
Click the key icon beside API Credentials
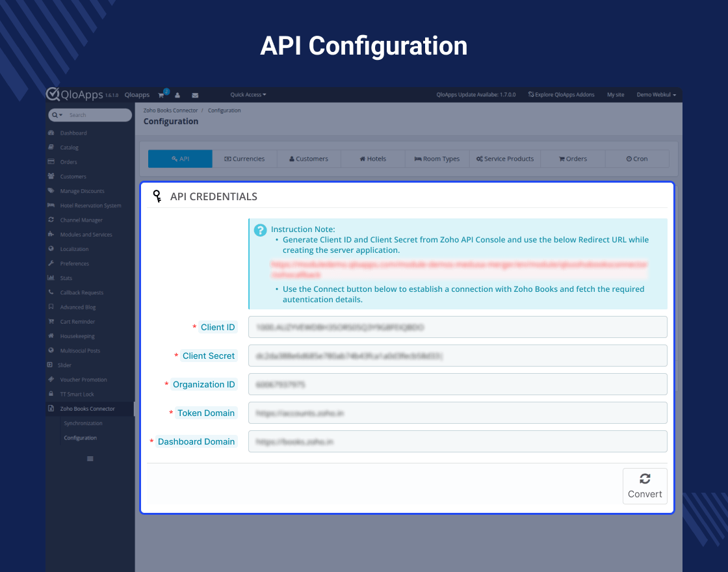tap(157, 196)
